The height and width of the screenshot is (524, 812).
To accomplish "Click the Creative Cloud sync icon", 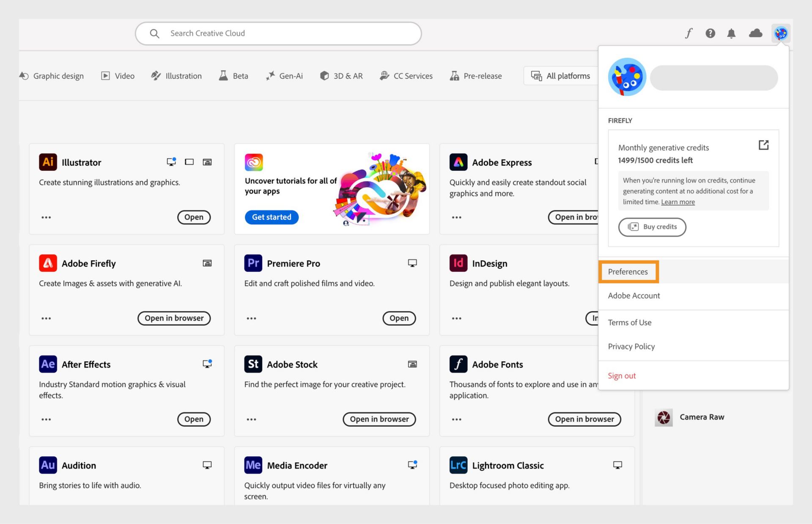I will [756, 33].
